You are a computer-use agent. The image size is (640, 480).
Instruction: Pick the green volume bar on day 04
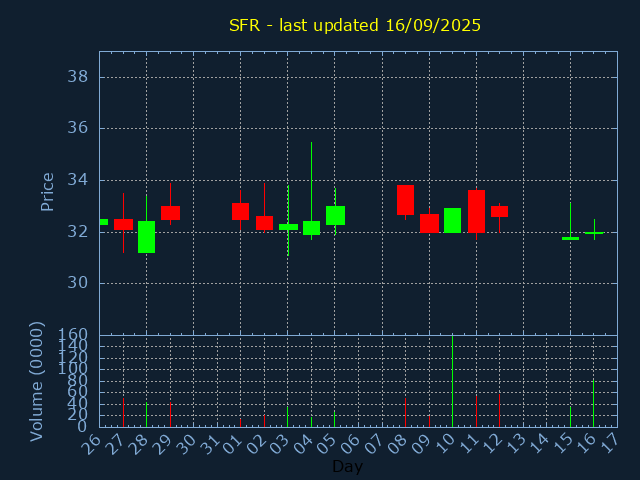311,422
